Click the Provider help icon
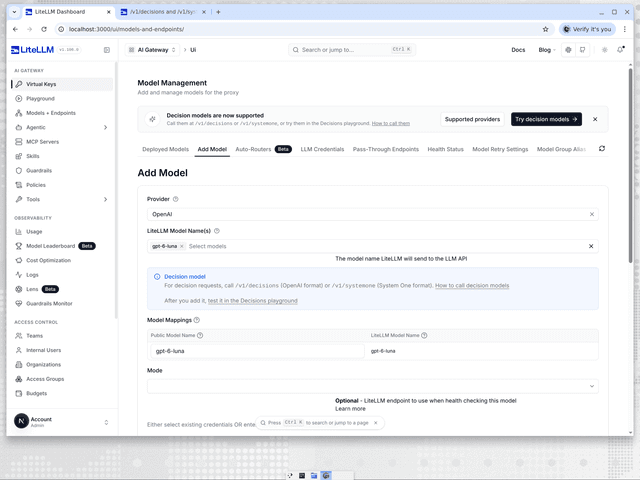 176,199
